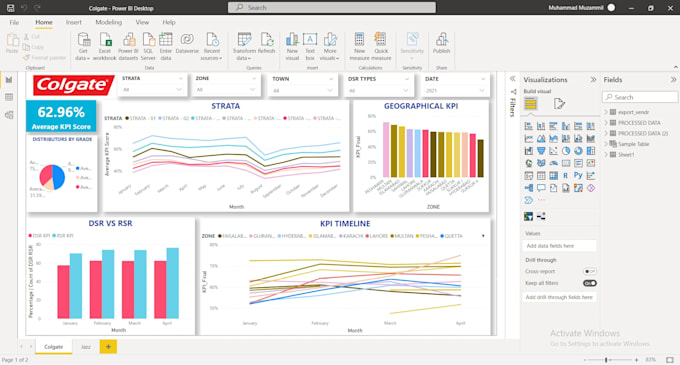The width and height of the screenshot is (680, 365).
Task: Expand the Filters pane chevron
Action: point(513,78)
